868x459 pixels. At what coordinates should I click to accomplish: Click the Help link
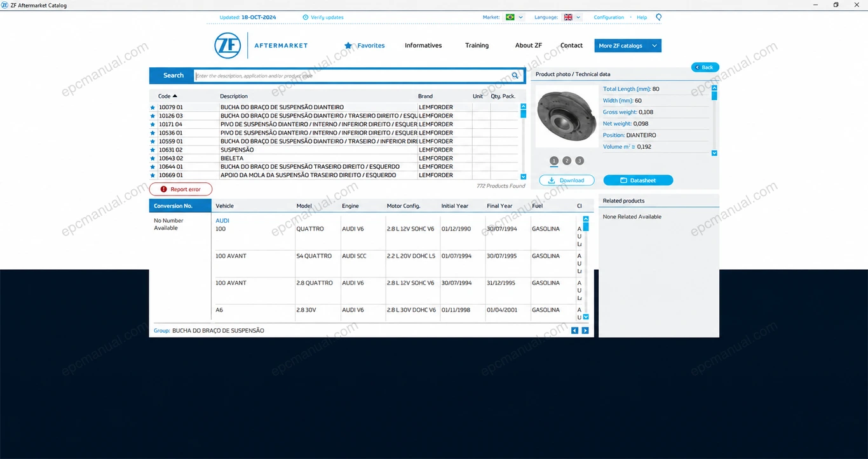click(x=642, y=17)
